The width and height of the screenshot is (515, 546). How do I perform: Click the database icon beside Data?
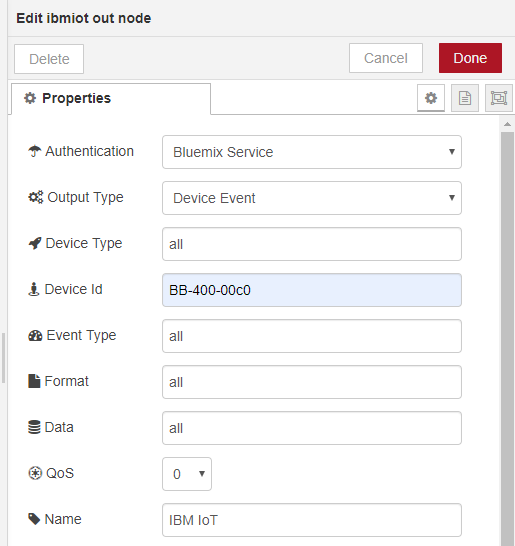click(x=34, y=427)
